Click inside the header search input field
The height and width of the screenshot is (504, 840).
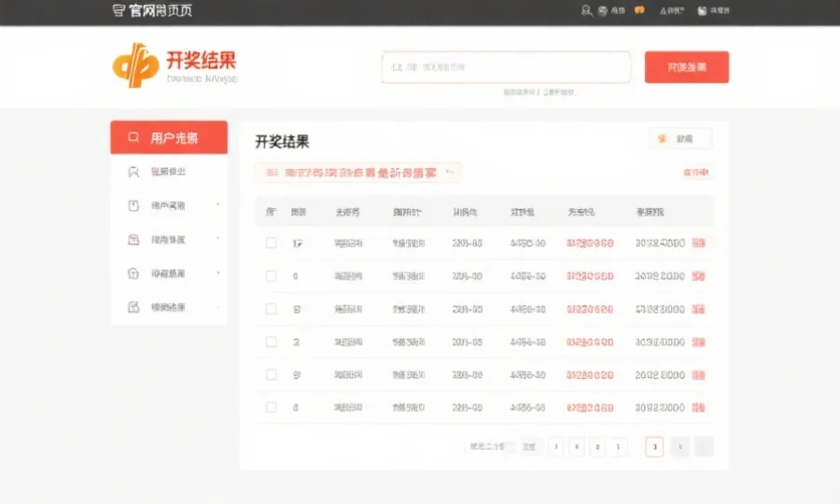pyautogui.click(x=506, y=67)
